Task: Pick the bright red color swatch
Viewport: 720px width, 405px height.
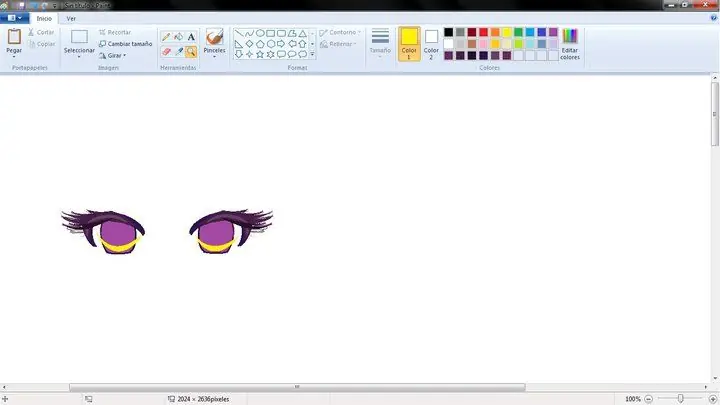Action: coord(484,32)
